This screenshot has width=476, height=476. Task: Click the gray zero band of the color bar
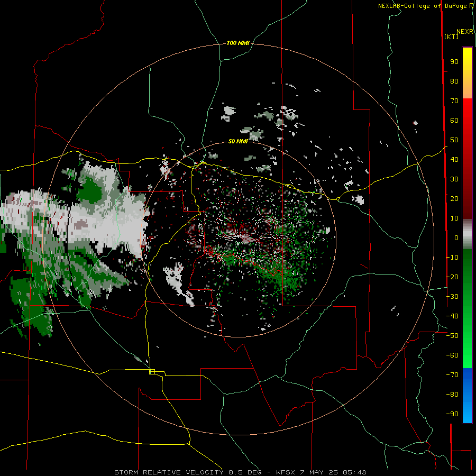pyautogui.click(x=467, y=234)
